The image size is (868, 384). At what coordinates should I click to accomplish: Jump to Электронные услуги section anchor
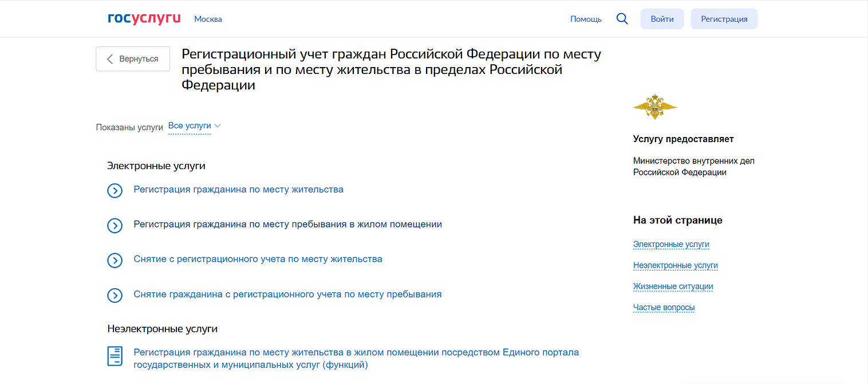[x=671, y=244]
